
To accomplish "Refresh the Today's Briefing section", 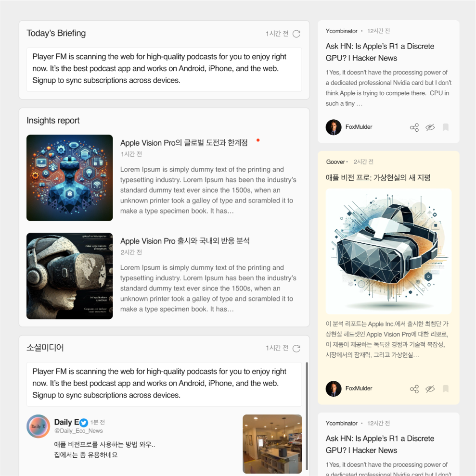I will 296,34.
